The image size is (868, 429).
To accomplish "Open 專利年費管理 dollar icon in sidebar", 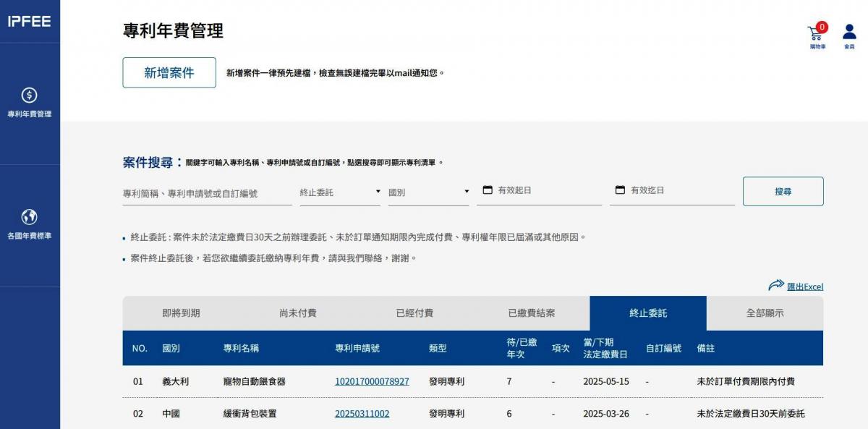I will coord(30,95).
